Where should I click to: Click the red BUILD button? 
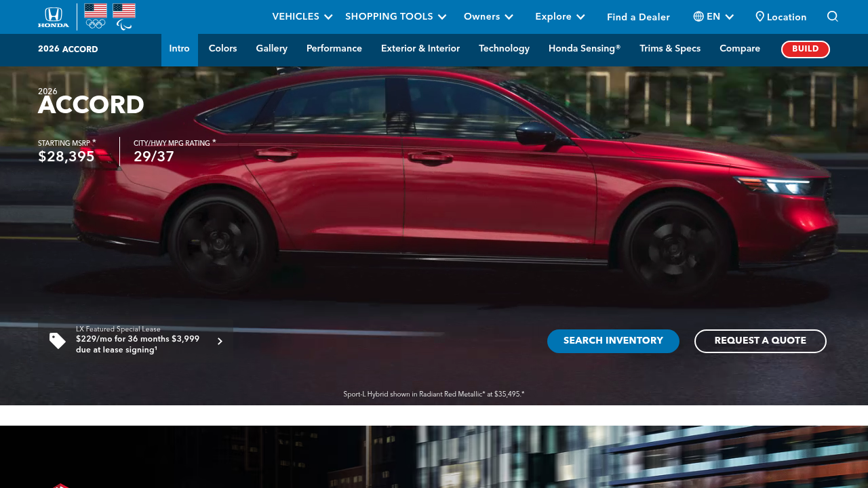[x=806, y=49]
